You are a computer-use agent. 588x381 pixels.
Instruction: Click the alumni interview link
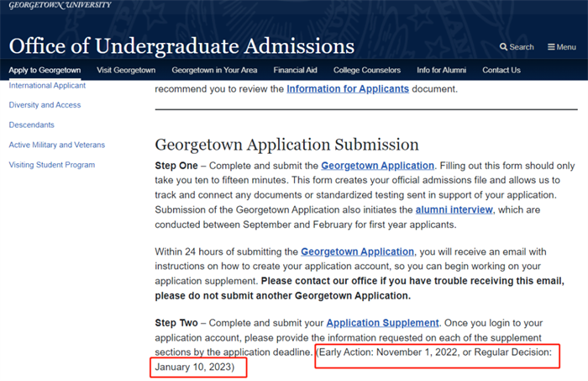[x=454, y=209]
